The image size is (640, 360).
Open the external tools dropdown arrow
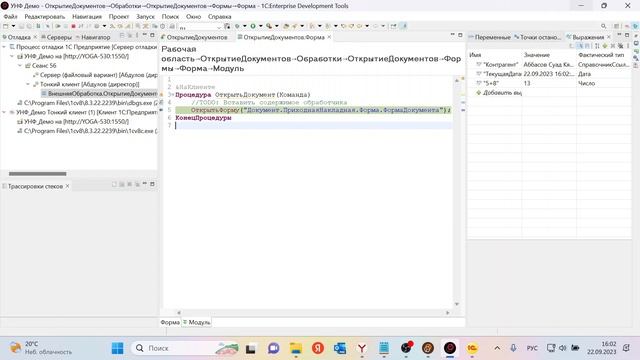[x=277, y=26]
